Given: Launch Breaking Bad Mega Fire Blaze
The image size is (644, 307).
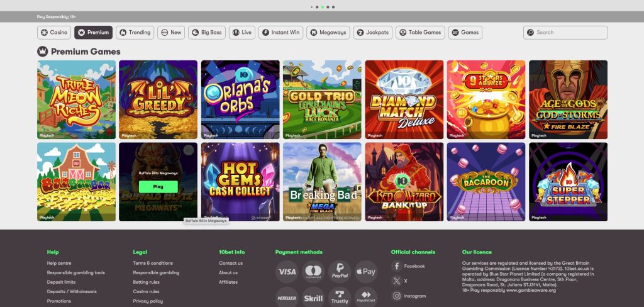Looking at the screenshot, I should point(322,182).
